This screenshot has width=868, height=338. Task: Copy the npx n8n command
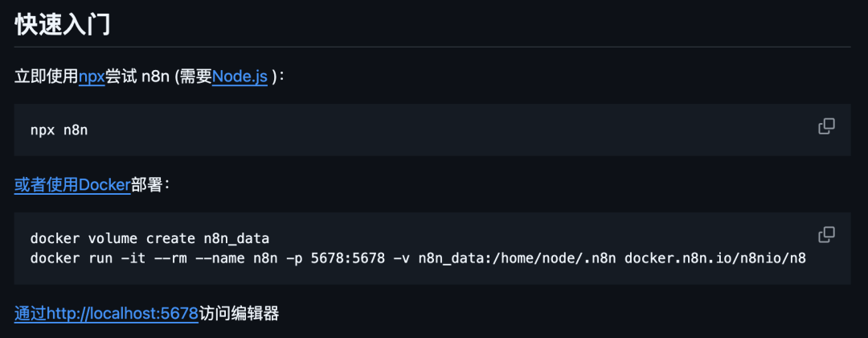(x=826, y=126)
